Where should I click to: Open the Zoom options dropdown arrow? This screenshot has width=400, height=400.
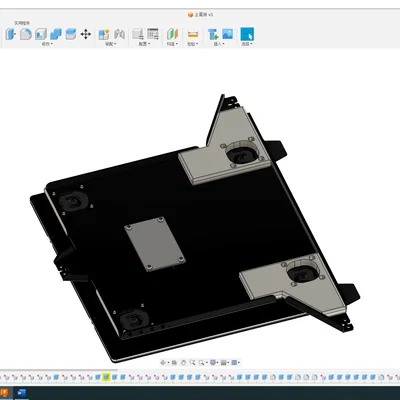click(206, 363)
